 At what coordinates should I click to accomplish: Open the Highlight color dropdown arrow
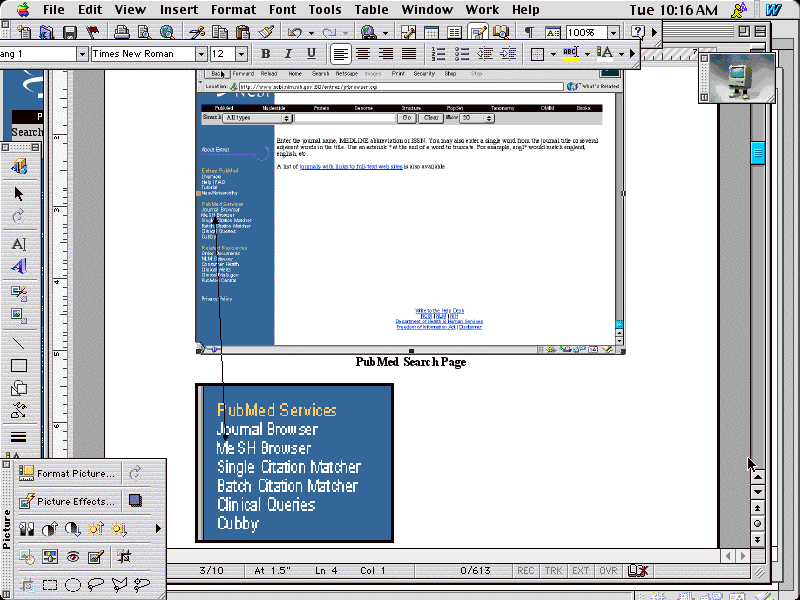tap(587, 54)
